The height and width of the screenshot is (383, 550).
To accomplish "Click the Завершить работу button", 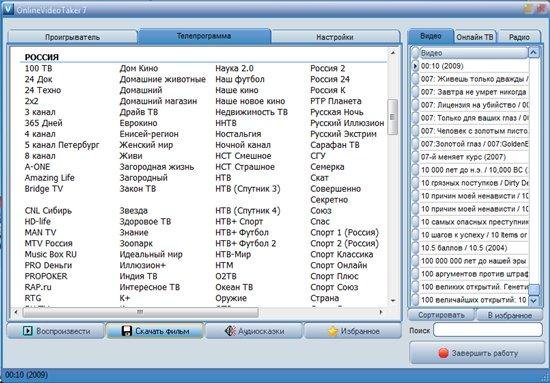I will 477,353.
